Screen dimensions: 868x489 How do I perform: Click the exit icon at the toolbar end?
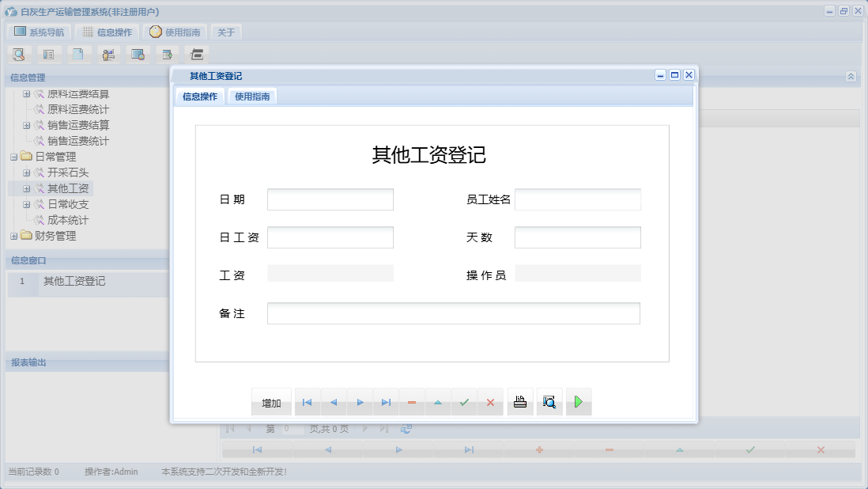tap(195, 54)
